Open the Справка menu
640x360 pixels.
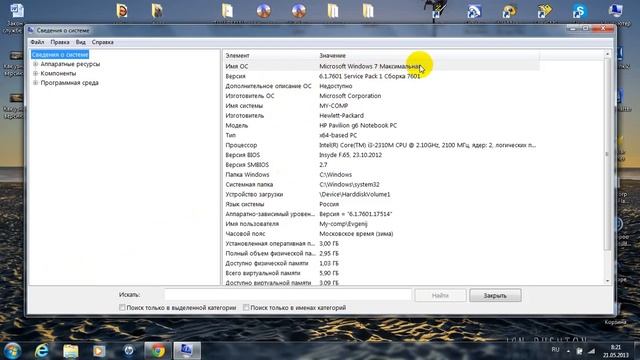pyautogui.click(x=102, y=42)
